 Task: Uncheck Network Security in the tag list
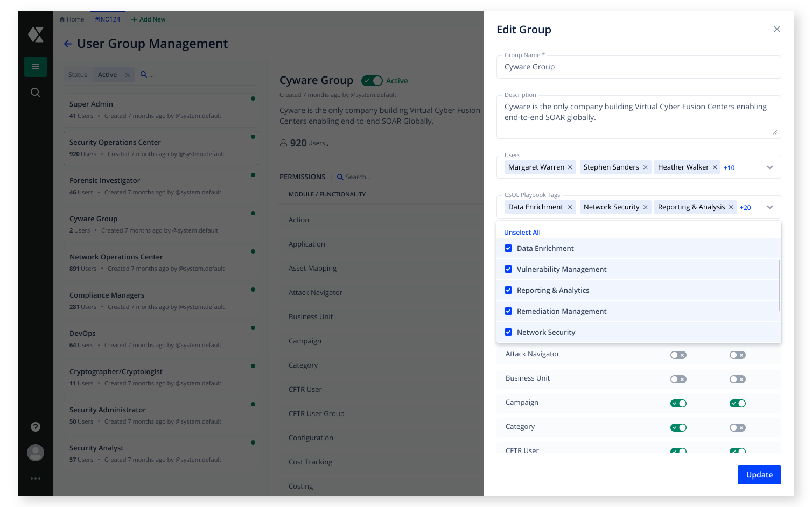pos(508,332)
